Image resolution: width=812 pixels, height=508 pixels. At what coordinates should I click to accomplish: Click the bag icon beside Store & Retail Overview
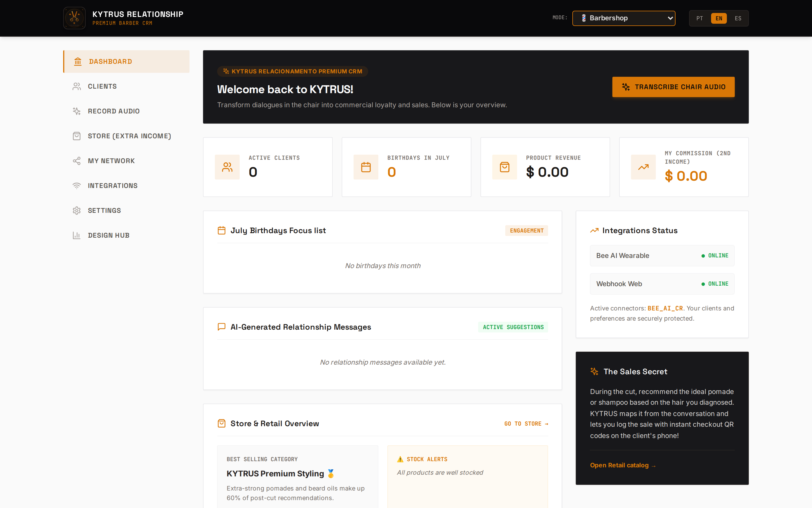click(221, 423)
